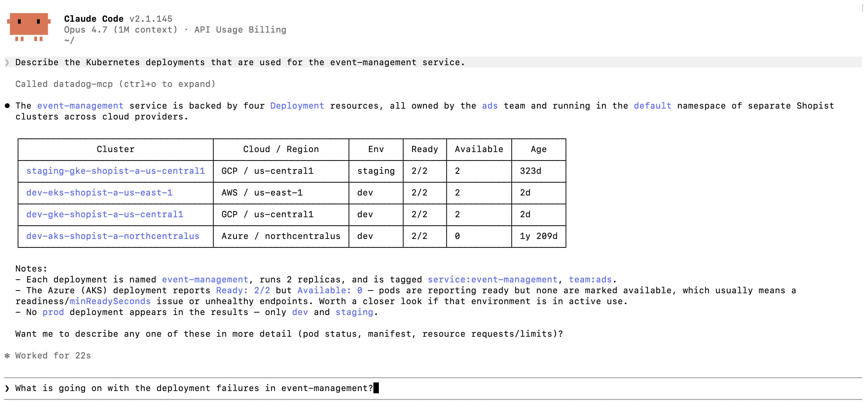
Task: Click the blue 'Ready: 2/2' text in notes
Action: coord(243,291)
